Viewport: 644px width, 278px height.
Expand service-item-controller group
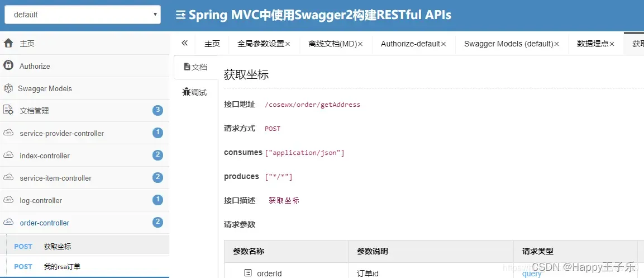(x=84, y=178)
